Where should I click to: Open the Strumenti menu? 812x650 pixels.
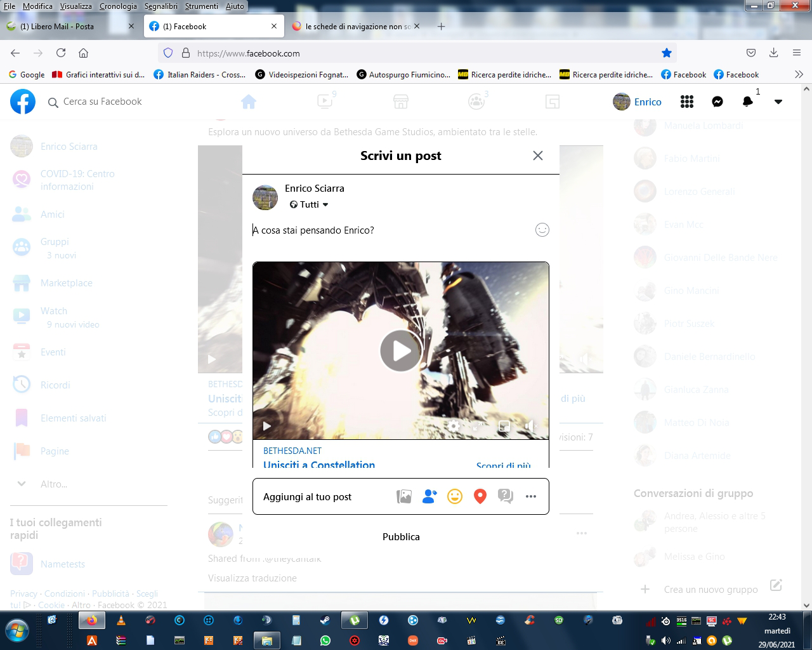coord(202,6)
